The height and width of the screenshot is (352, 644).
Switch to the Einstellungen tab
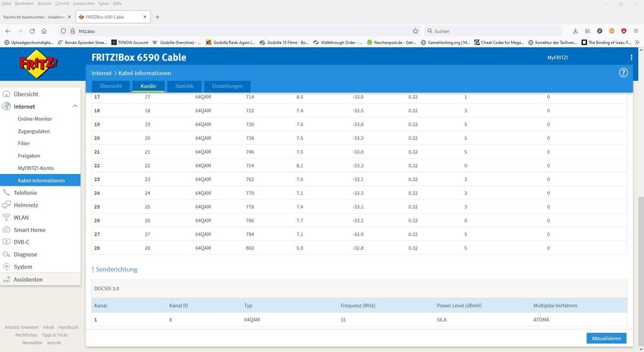point(227,86)
